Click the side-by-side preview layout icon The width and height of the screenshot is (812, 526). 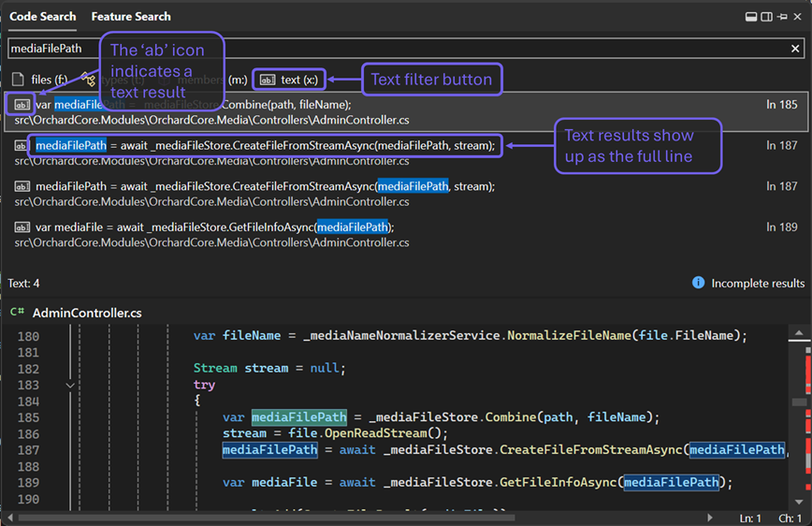(x=766, y=17)
